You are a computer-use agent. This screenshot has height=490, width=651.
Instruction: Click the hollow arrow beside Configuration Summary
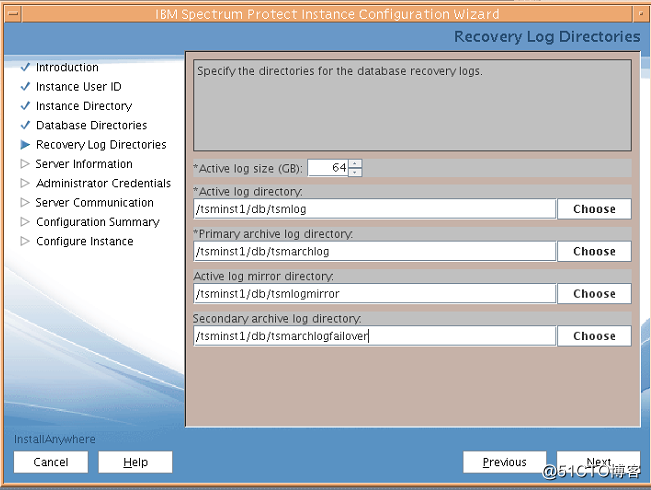25,222
